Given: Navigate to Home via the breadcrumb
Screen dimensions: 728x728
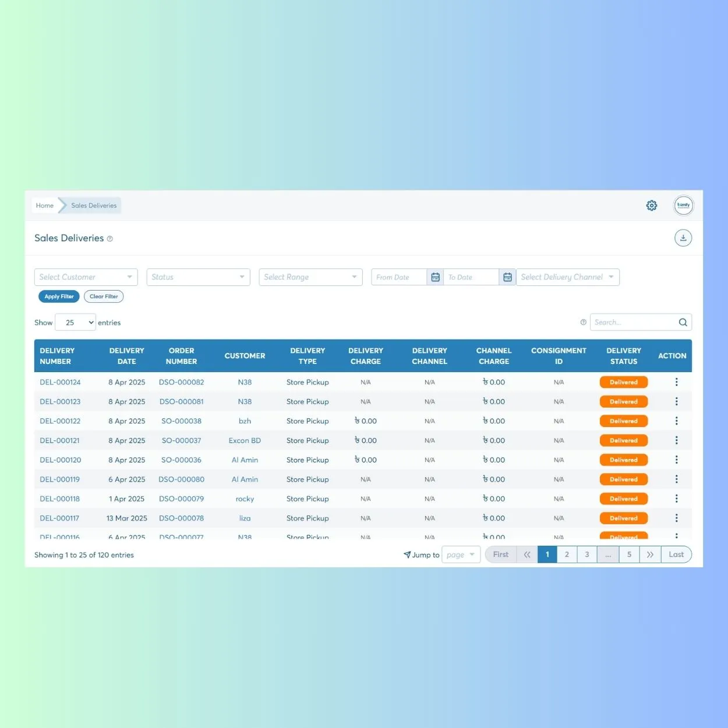Looking at the screenshot, I should 44,205.
